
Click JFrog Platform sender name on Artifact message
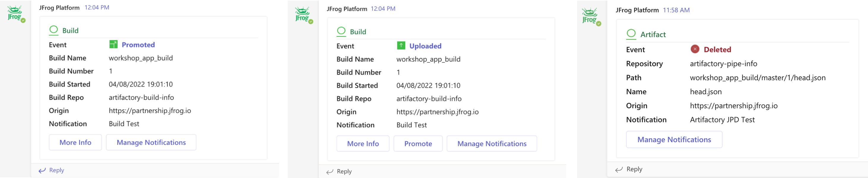click(x=637, y=10)
